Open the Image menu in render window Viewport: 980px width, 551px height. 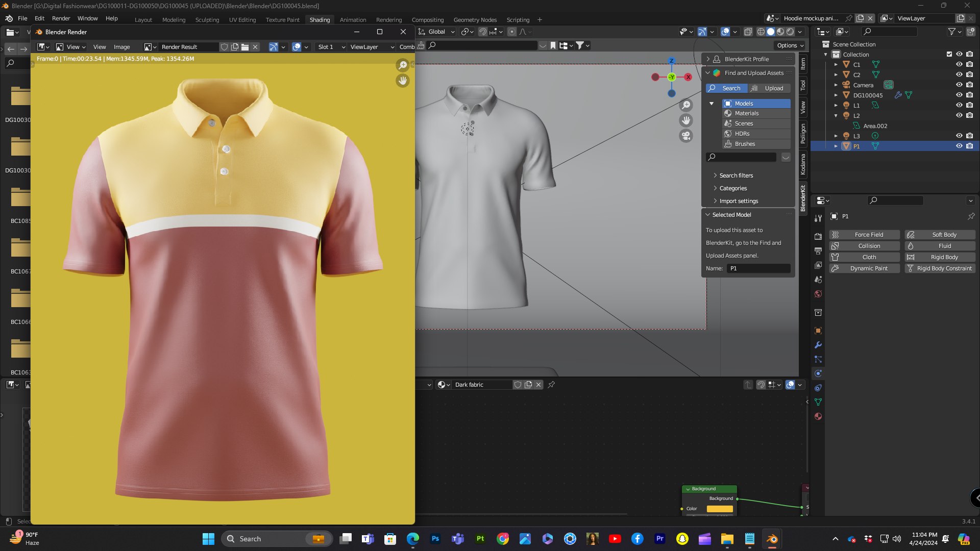pos(121,47)
